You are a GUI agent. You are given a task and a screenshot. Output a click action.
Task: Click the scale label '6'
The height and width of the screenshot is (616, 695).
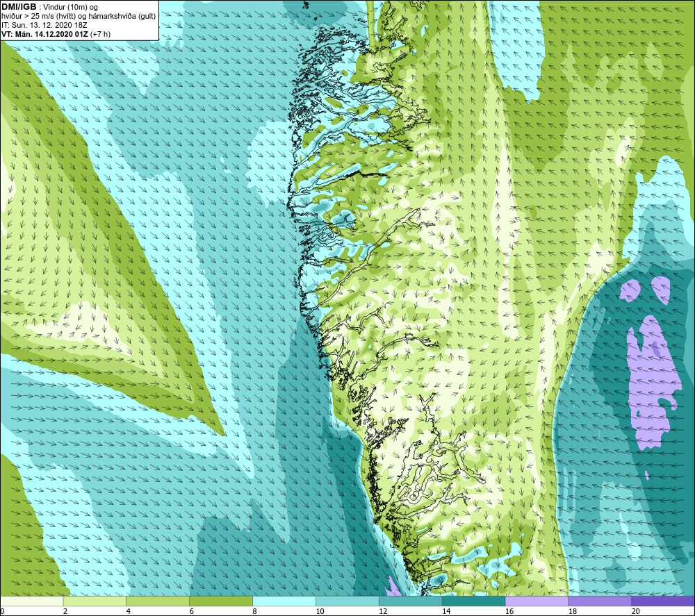(192, 611)
